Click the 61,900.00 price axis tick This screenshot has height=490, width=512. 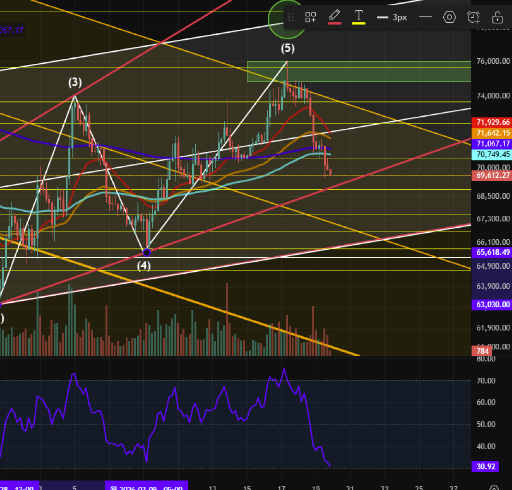493,328
